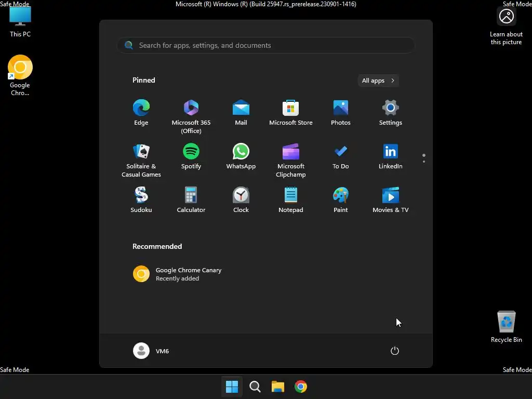532x399 pixels.
Task: Launch Movies & TV
Action: tap(391, 200)
